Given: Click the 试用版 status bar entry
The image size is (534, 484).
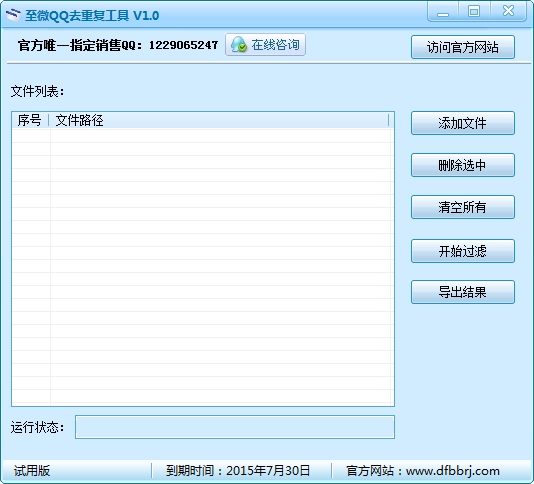Looking at the screenshot, I should (x=32, y=471).
